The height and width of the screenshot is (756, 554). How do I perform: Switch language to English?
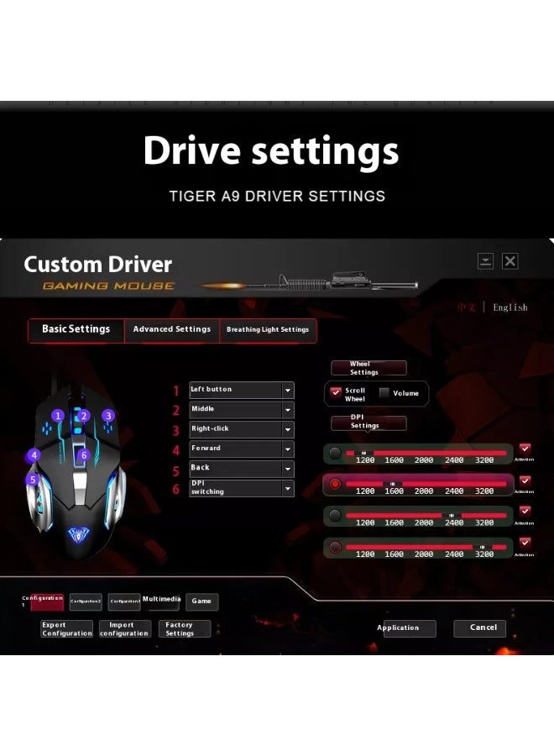[510, 307]
